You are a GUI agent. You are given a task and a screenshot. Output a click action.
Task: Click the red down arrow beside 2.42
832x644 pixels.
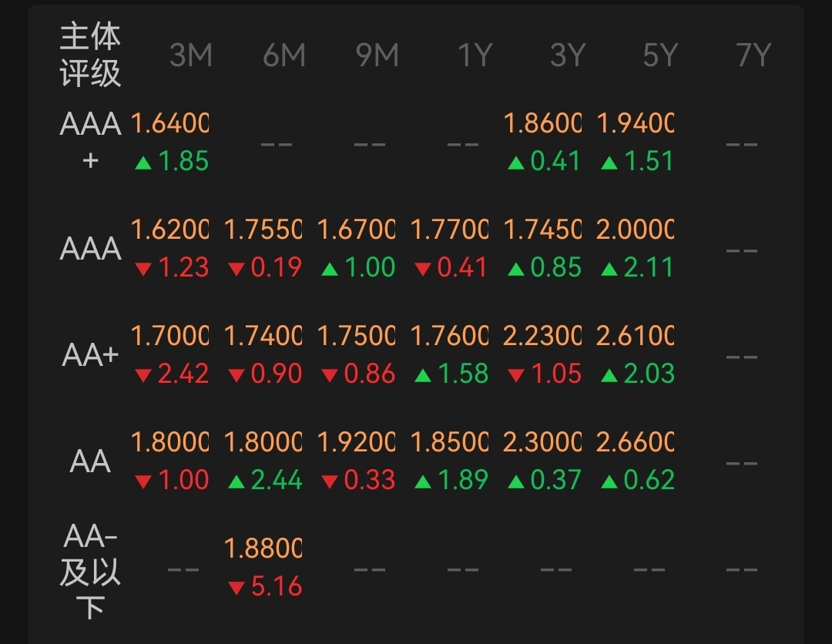(143, 376)
